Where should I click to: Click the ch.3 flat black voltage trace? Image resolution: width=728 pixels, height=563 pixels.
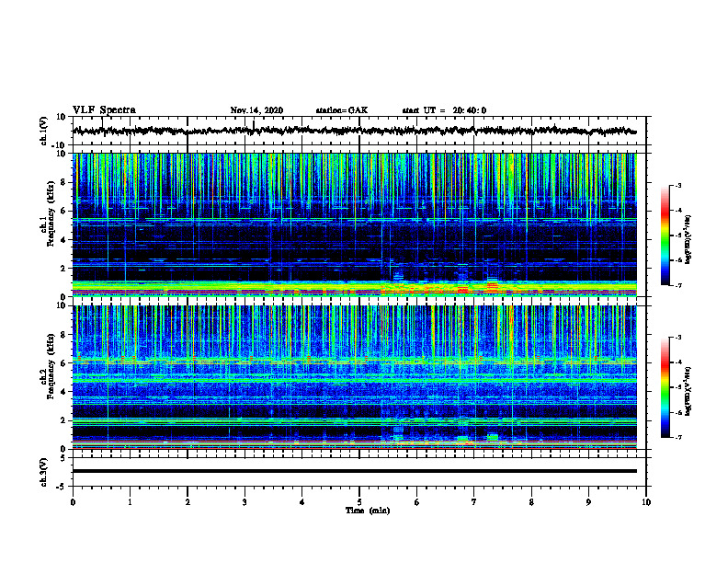pos(354,471)
